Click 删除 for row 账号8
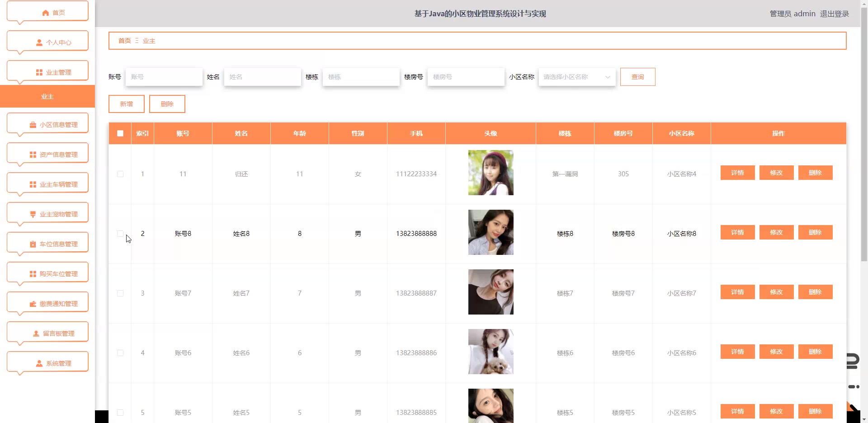Screen dimensions: 868x423 tap(815, 232)
